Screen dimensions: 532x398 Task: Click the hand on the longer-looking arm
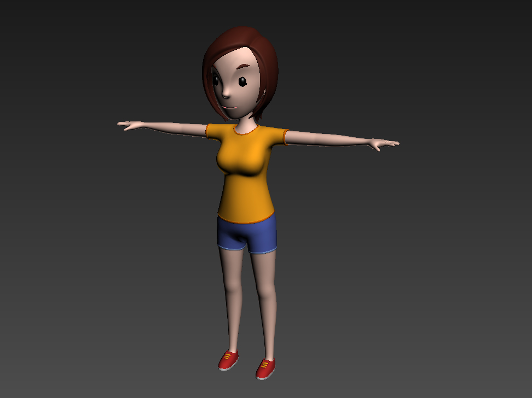click(384, 144)
